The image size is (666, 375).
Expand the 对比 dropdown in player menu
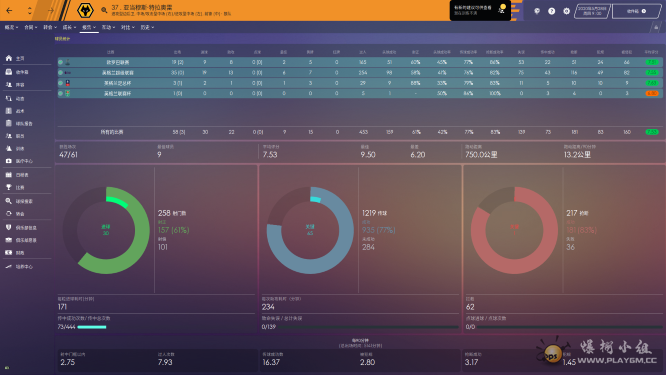pyautogui.click(x=127, y=27)
